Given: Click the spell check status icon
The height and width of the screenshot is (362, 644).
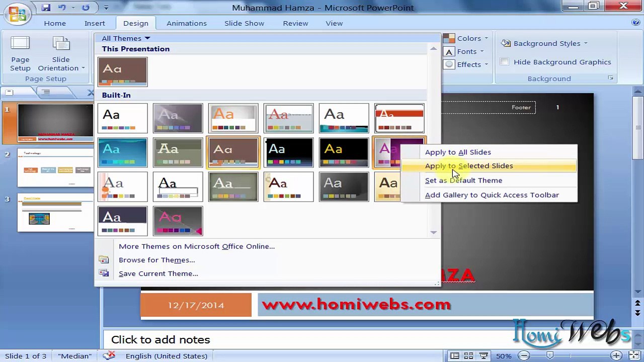Looking at the screenshot, I should pos(109,355).
